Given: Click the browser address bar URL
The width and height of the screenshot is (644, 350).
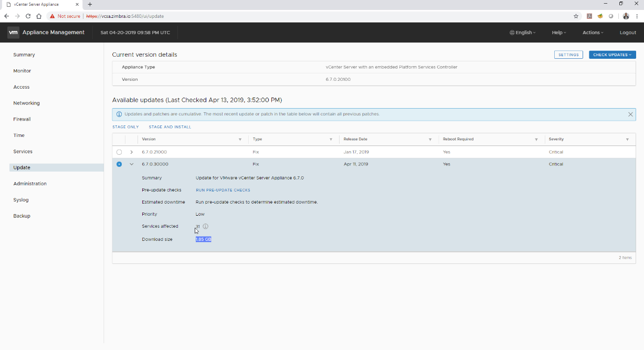Looking at the screenshot, I should pyautogui.click(x=125, y=16).
